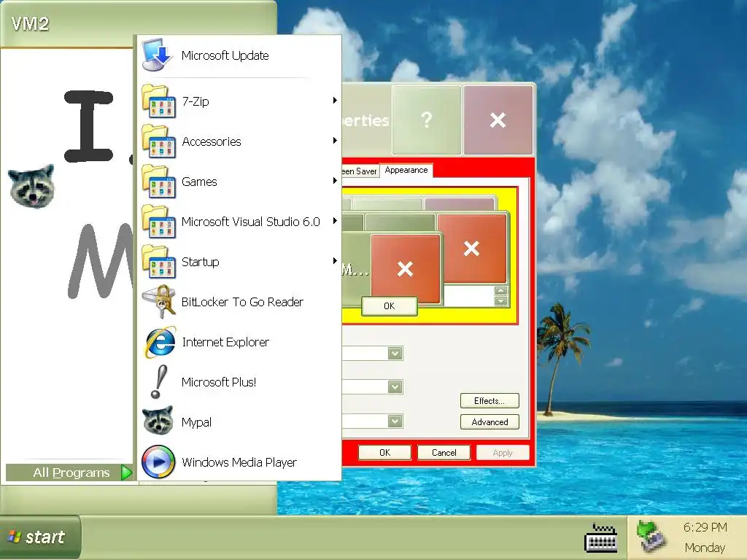Open second dropdown in Appearance tab
Viewport: 747px width, 560px height.
pos(395,386)
